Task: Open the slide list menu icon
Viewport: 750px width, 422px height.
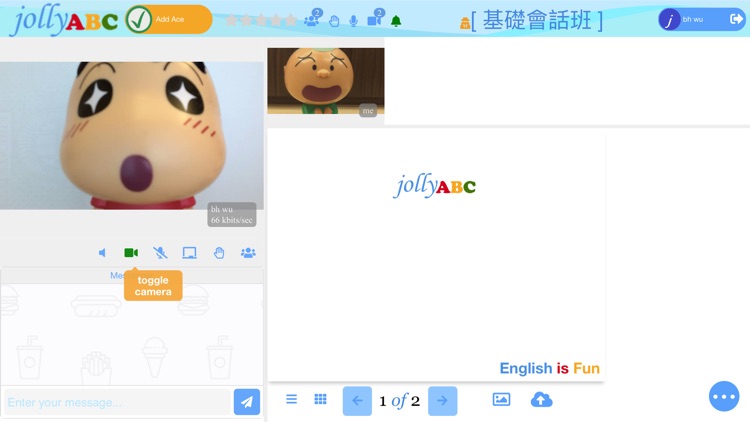Action: [291, 399]
